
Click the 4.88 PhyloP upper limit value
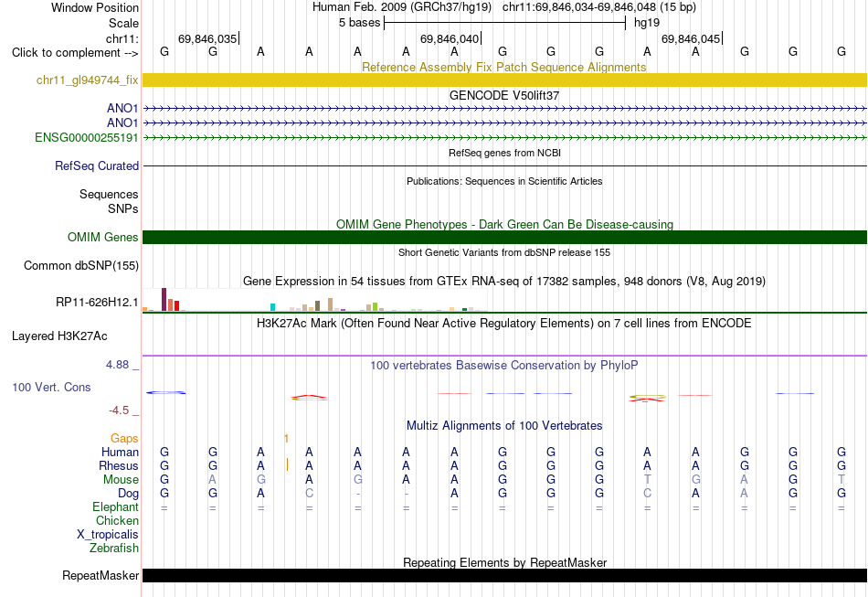(x=117, y=365)
